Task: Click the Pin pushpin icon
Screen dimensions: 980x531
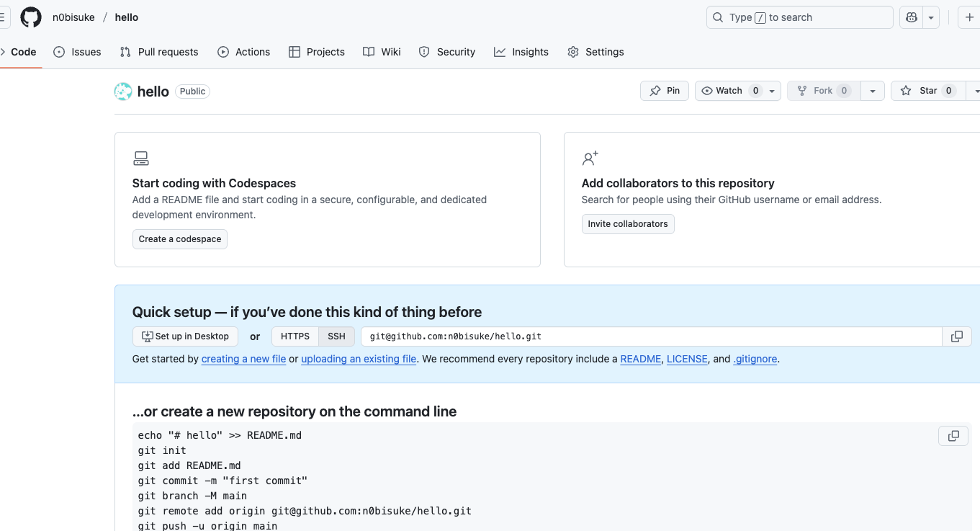Action: (655, 91)
